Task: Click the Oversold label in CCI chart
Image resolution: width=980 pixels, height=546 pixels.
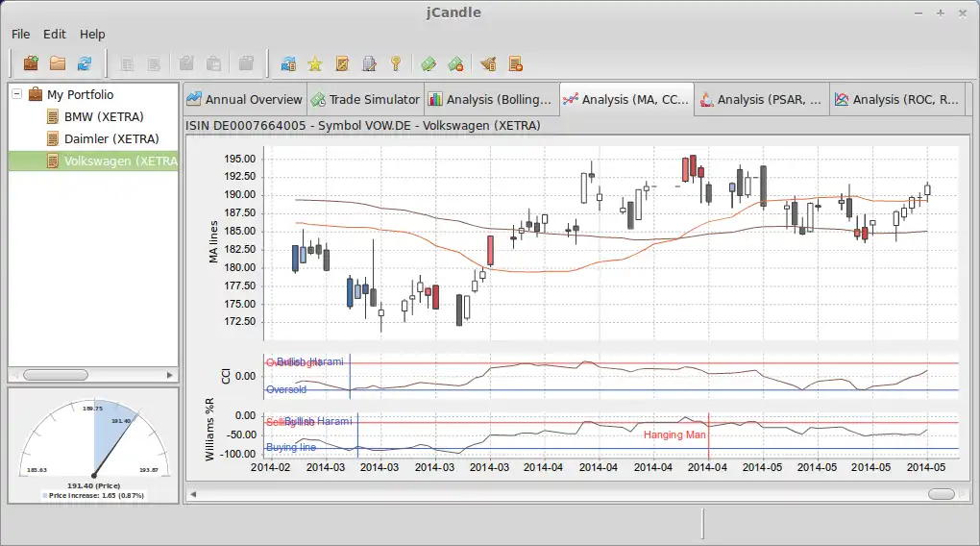Action: [x=286, y=389]
